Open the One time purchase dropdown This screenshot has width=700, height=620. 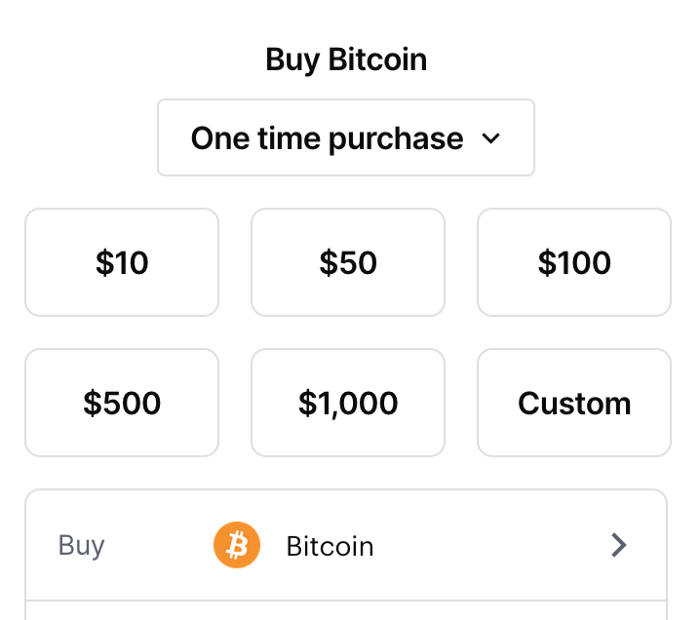pos(346,138)
